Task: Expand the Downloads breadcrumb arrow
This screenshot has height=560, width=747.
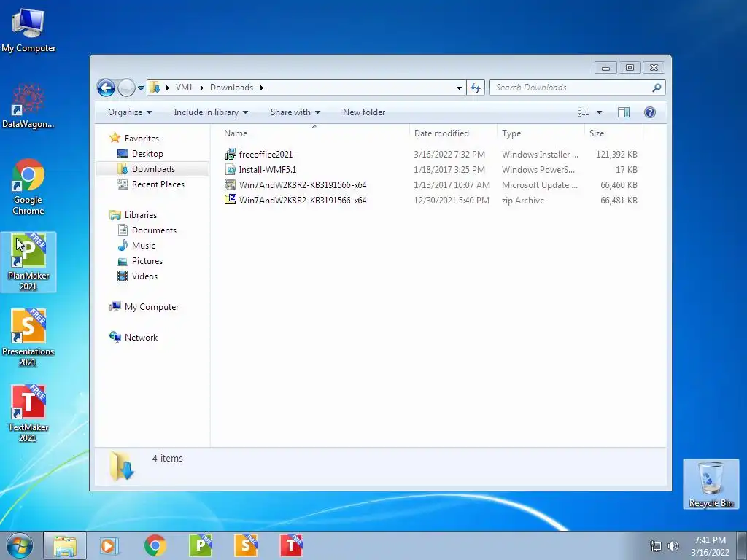Action: (x=262, y=87)
